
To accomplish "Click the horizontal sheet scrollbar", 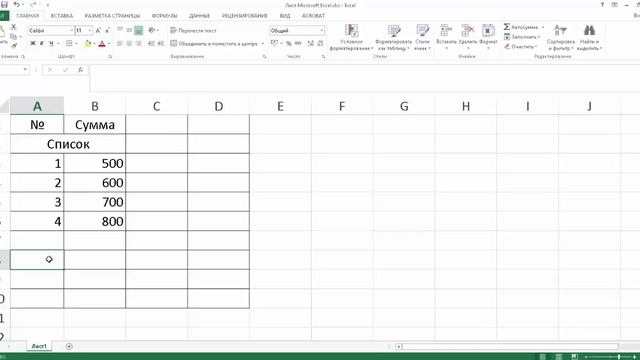I will pos(509,347).
